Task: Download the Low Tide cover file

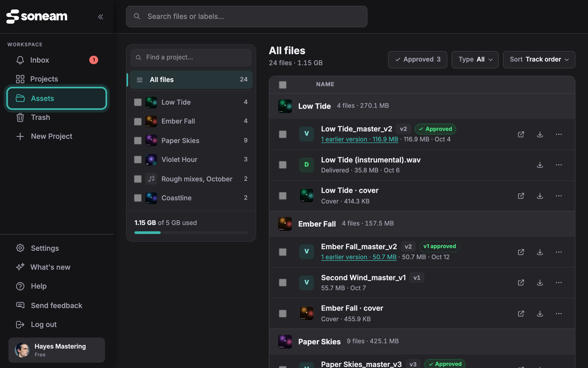Action: pyautogui.click(x=540, y=196)
